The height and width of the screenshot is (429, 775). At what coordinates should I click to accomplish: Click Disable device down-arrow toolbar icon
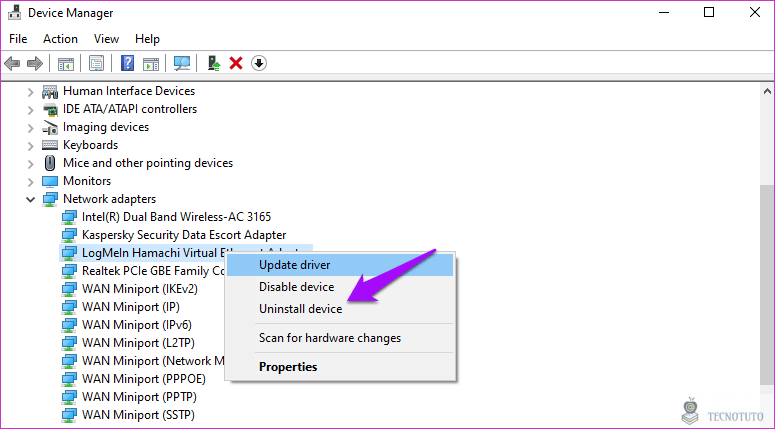click(259, 63)
